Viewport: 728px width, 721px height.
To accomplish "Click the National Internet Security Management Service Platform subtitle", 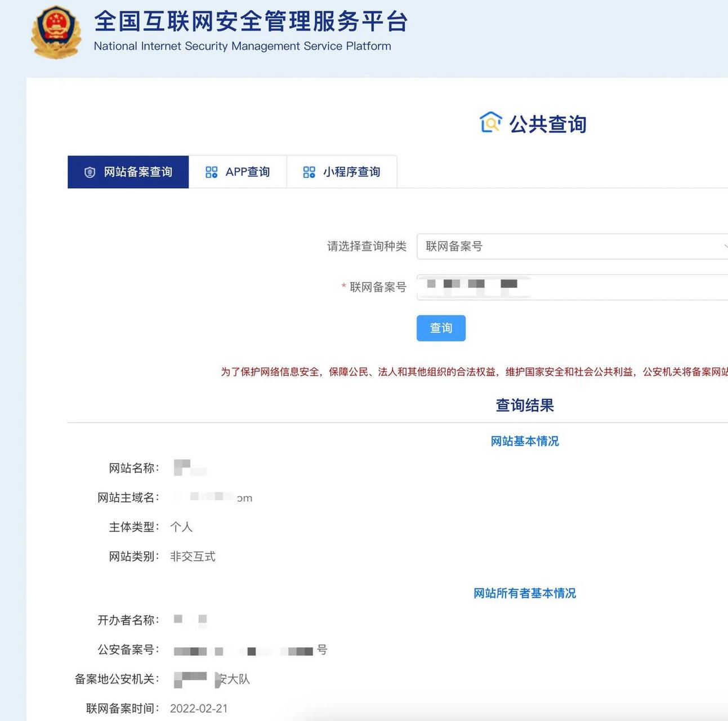I will [242, 46].
